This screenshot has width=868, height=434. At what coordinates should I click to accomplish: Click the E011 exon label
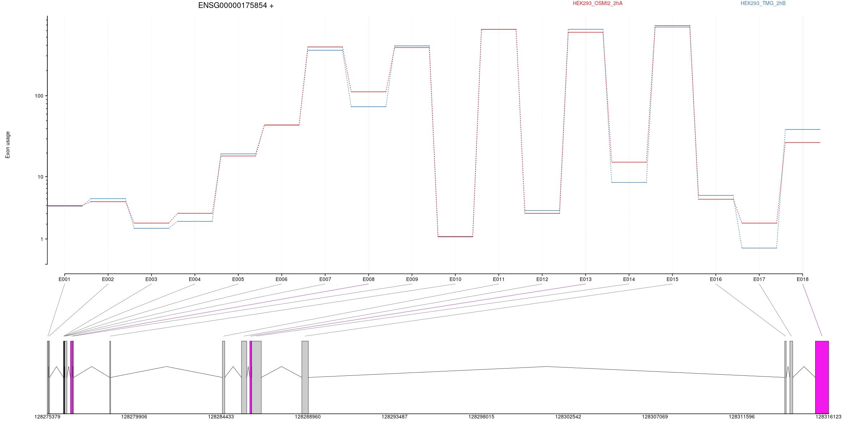point(499,279)
